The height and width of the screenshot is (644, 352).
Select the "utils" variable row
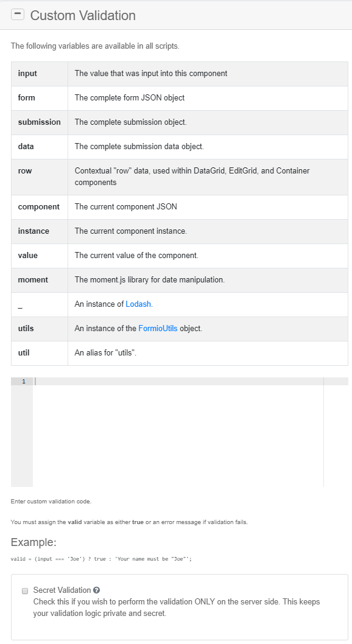pos(91,328)
